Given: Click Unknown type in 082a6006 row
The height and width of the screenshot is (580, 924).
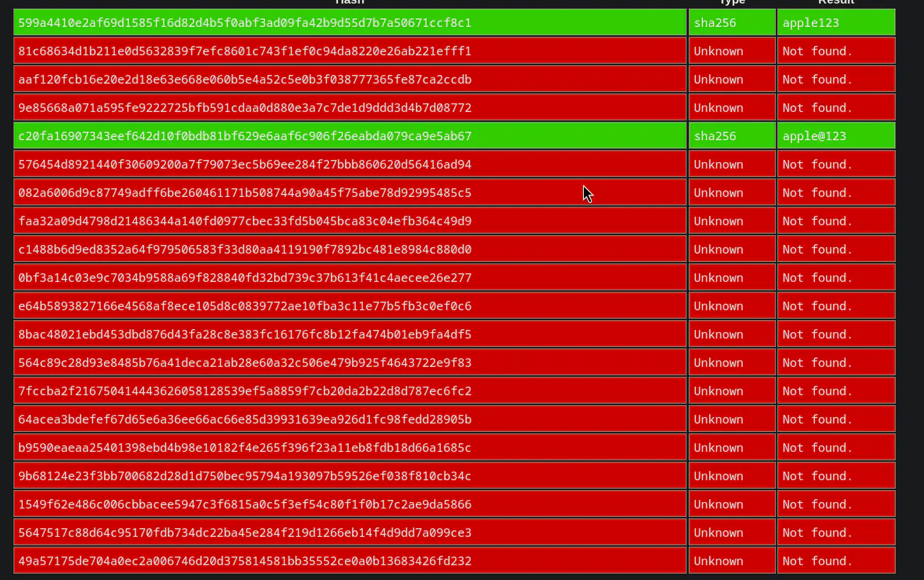Looking at the screenshot, I should coord(732,192).
